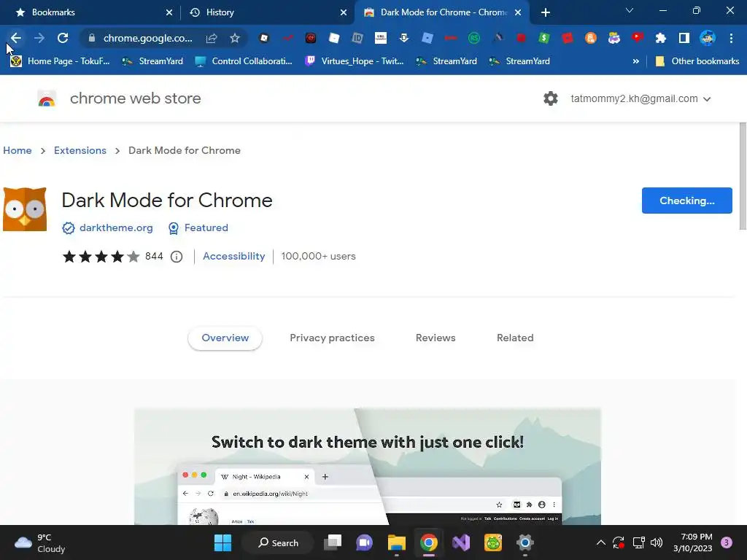
Task: Toggle the Chrome side panel icon
Action: (684, 38)
